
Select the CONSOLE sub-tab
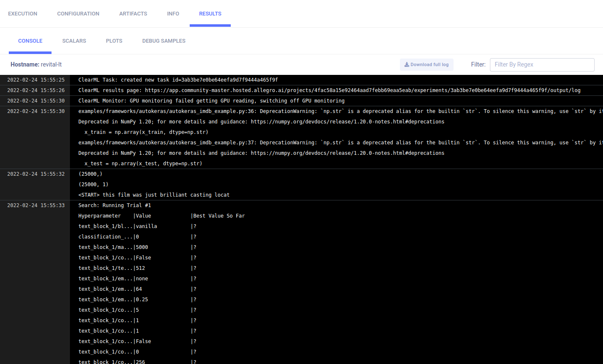(x=30, y=41)
